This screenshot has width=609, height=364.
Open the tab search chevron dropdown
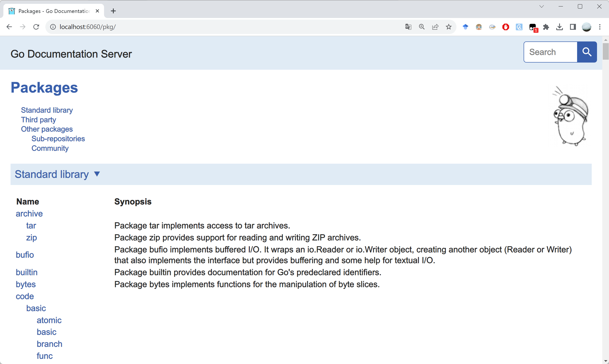541,7
